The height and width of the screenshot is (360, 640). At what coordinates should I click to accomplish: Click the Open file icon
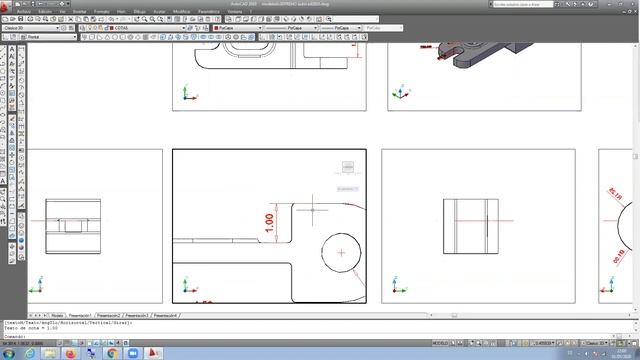point(13,19)
